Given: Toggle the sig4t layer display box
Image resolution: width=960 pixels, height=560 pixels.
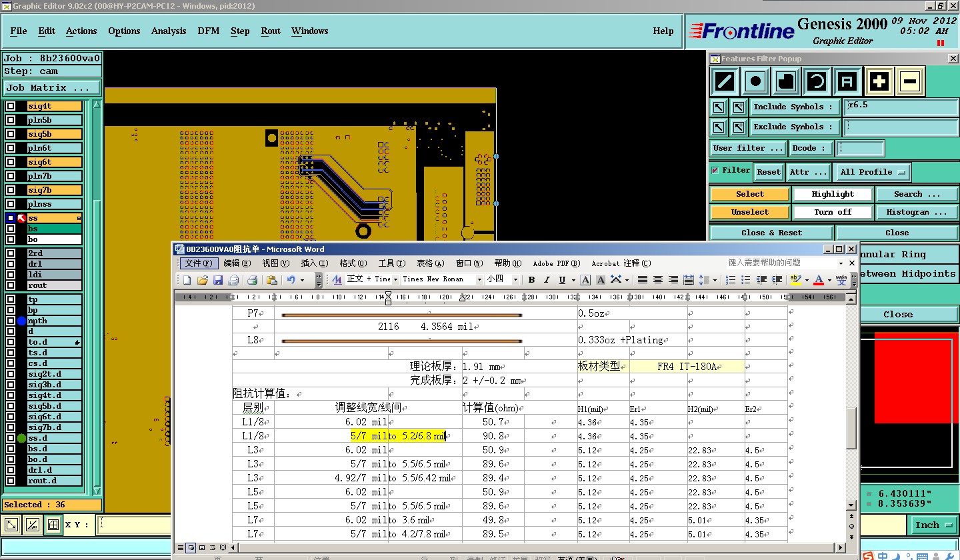Looking at the screenshot, I should [x=11, y=106].
